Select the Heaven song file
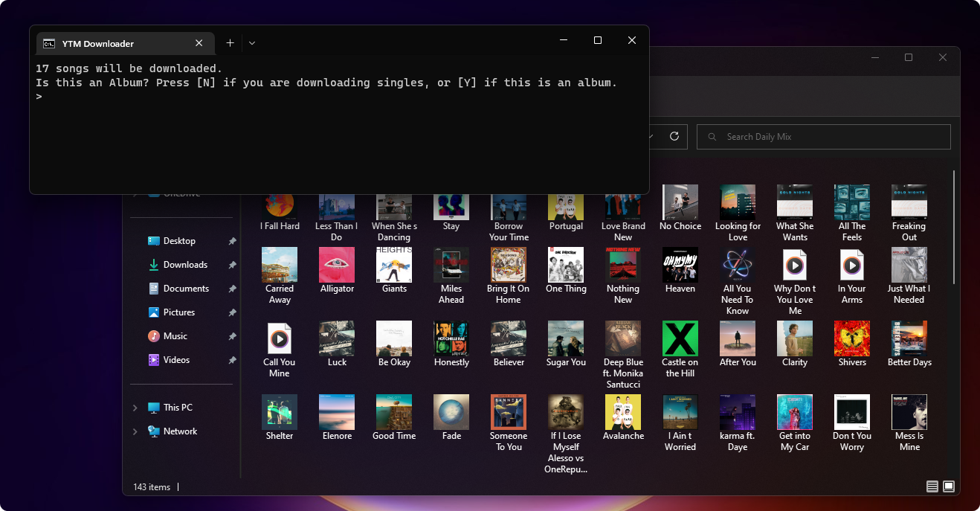 pos(680,271)
